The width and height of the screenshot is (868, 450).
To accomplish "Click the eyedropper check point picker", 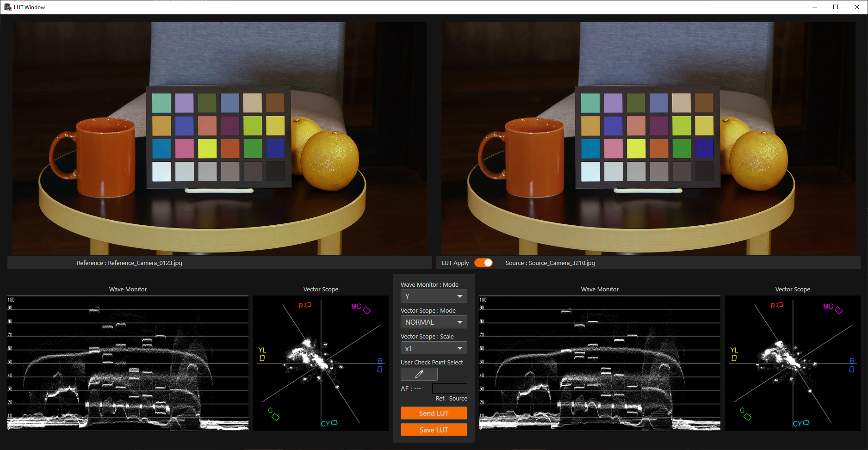I will click(419, 374).
